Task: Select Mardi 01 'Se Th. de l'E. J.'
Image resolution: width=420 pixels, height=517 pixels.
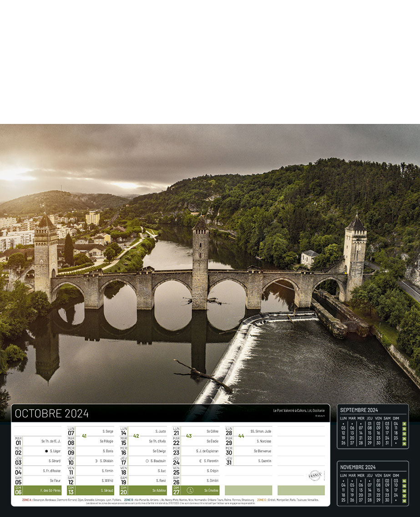Action: [38, 441]
